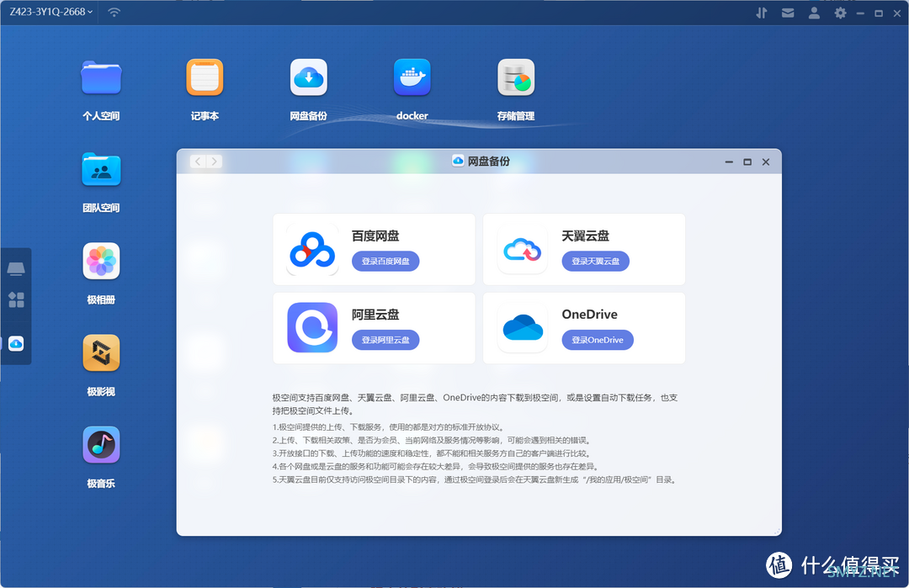Select the OneDrive card title
The image size is (909, 588).
click(589, 314)
